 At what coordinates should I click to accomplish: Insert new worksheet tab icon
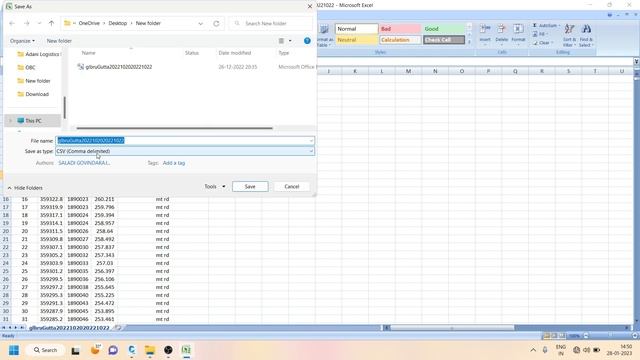point(118,328)
